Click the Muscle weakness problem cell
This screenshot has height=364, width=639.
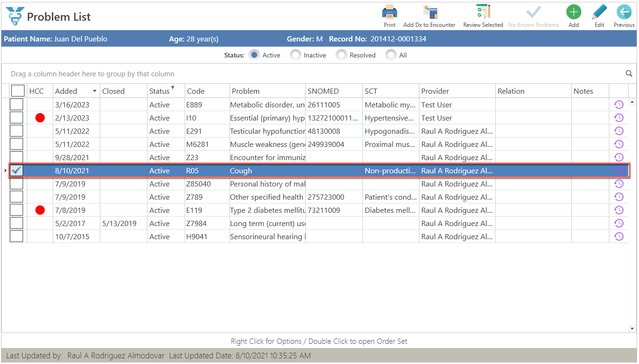268,144
